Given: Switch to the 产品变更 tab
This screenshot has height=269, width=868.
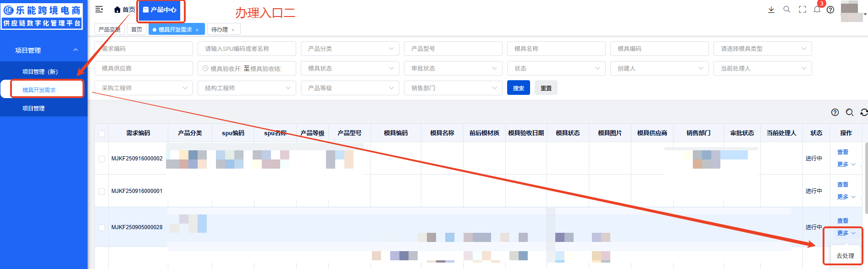Looking at the screenshot, I should pyautogui.click(x=109, y=29).
